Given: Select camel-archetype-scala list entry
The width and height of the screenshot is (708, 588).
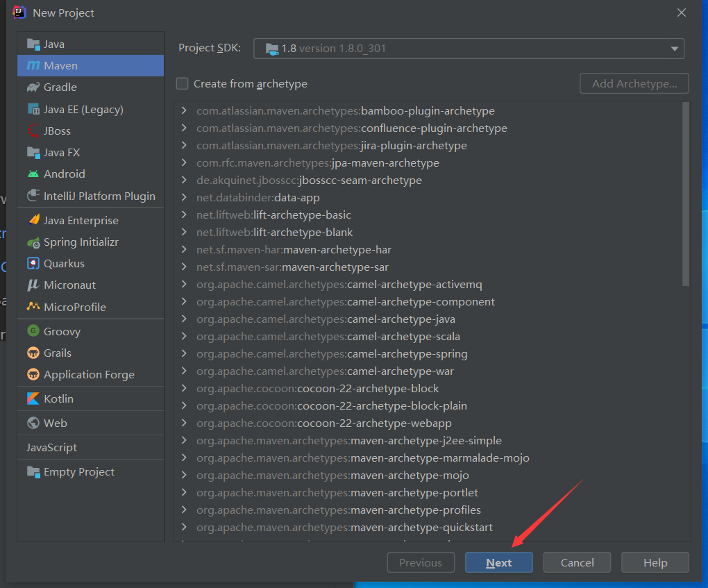Looking at the screenshot, I should (x=328, y=337).
